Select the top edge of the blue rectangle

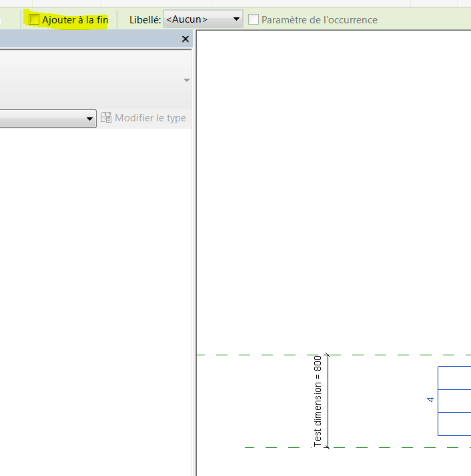[454, 366]
